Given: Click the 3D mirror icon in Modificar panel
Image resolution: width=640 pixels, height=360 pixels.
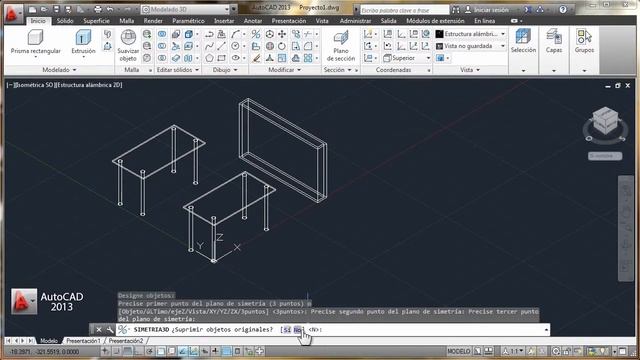Looking at the screenshot, I should (256, 34).
